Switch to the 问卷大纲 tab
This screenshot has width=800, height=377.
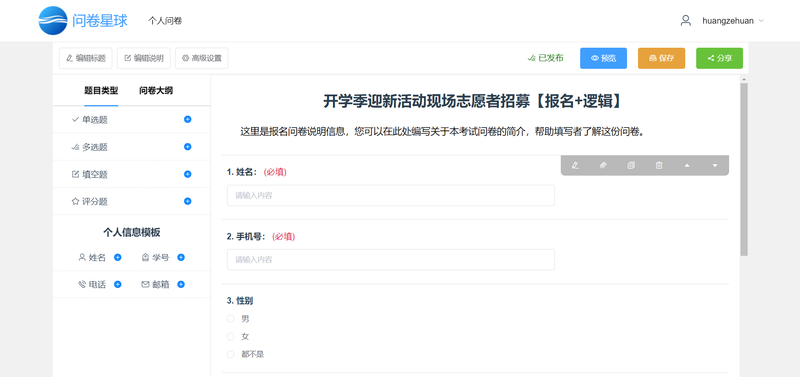point(156,91)
